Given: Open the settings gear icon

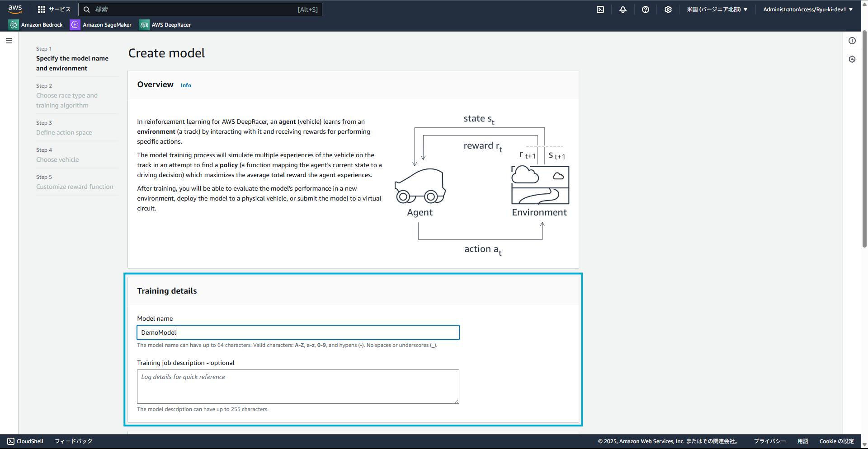Looking at the screenshot, I should click(668, 9).
